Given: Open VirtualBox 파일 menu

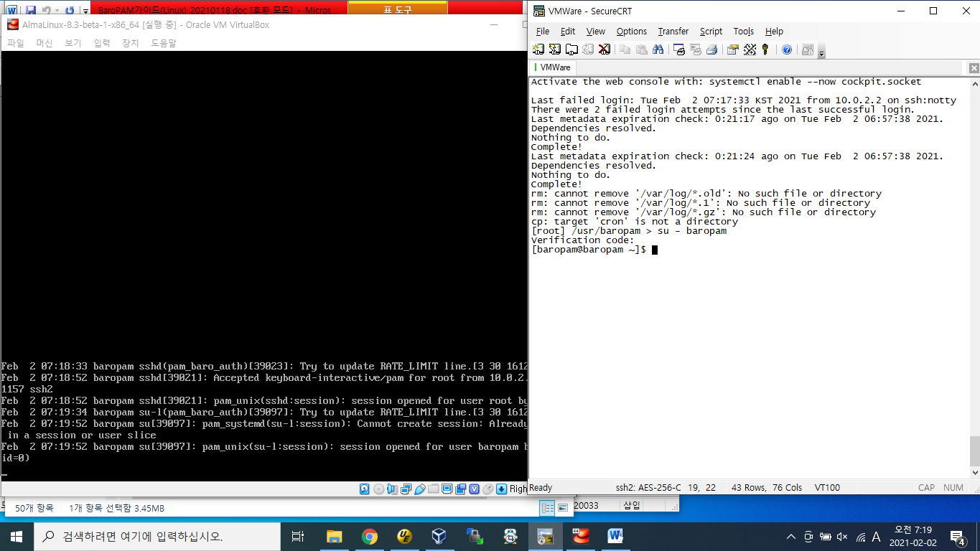Looking at the screenshot, I should [x=15, y=43].
